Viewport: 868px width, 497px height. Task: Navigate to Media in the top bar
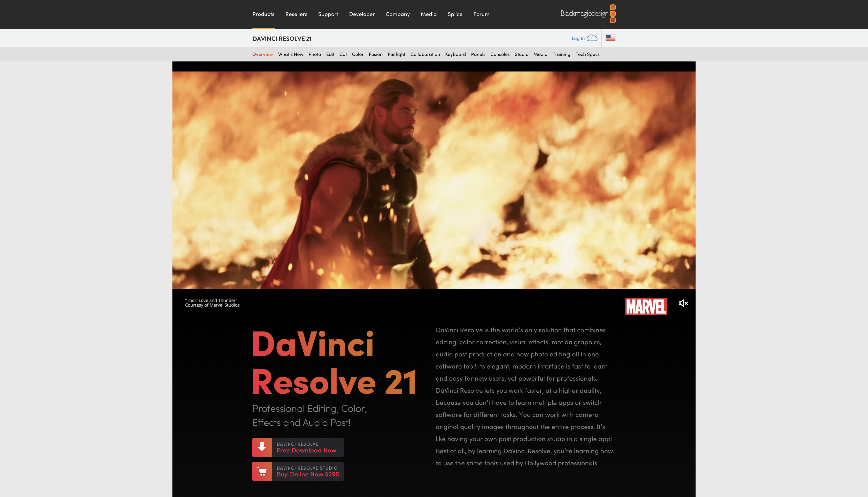pos(429,14)
